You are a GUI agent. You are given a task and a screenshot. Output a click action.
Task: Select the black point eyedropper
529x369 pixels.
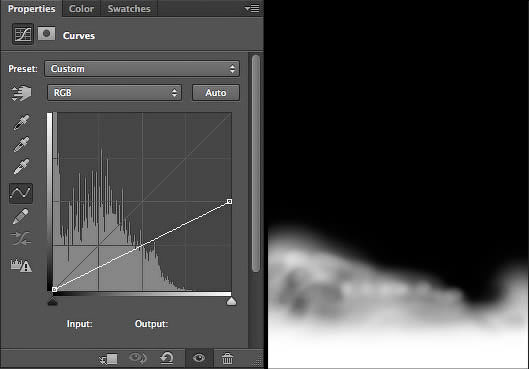coord(21,122)
